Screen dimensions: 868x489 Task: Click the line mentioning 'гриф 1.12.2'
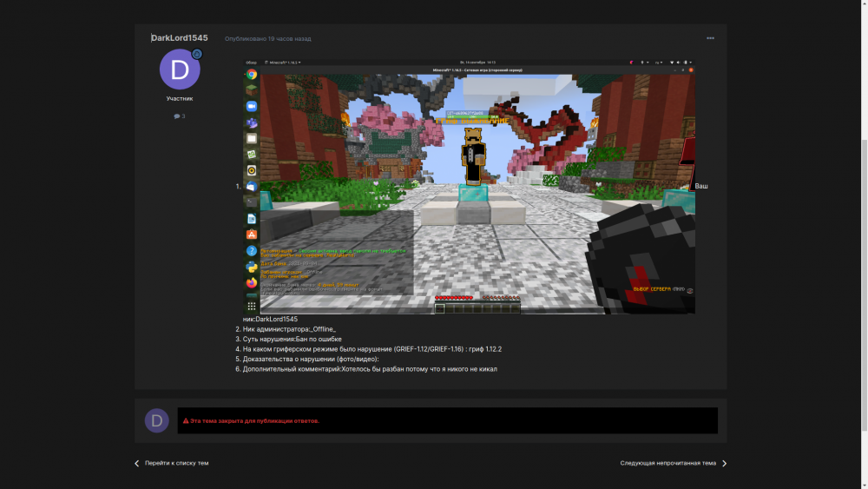pos(372,349)
